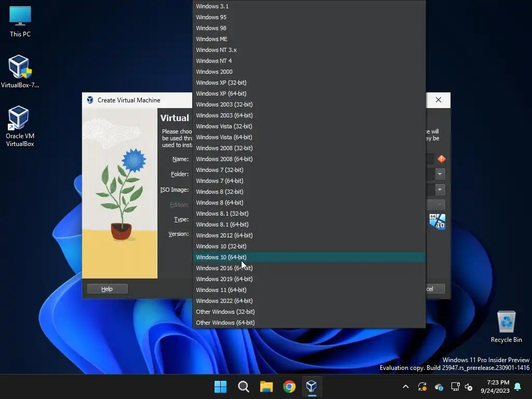The height and width of the screenshot is (399, 532).
Task: Pick Windows Vista (64-bit) entry
Action: pyautogui.click(x=309, y=137)
